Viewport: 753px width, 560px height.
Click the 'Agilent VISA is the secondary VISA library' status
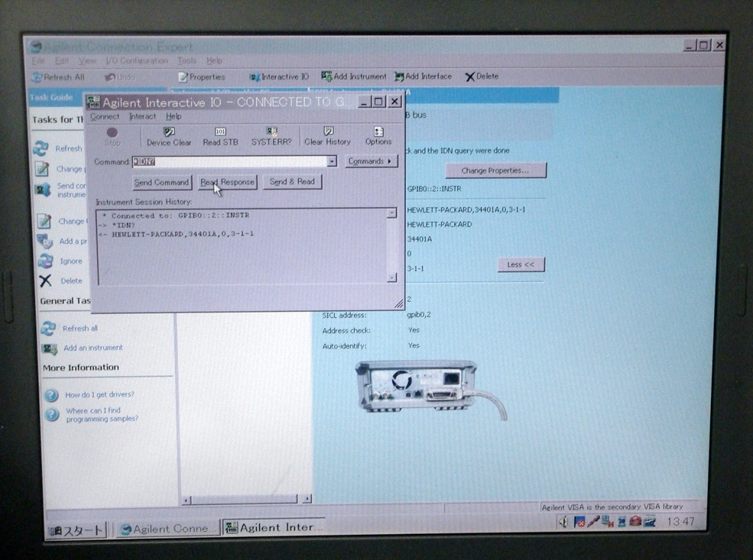click(x=612, y=507)
